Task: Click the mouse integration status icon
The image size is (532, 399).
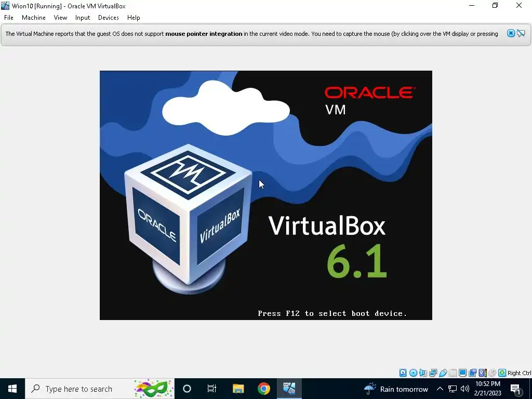Action: point(493,373)
